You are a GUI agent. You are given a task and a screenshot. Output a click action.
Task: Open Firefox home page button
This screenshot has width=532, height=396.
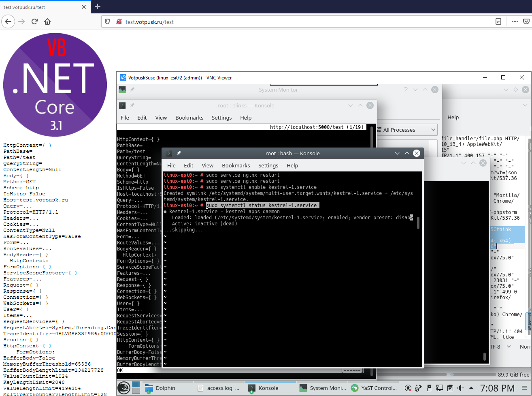(47, 21)
